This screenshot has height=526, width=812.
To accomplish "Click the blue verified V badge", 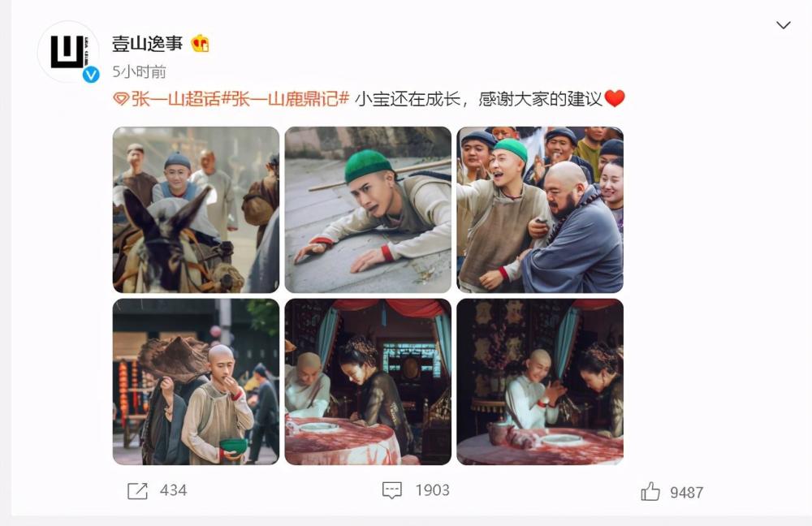I will tap(91, 75).
